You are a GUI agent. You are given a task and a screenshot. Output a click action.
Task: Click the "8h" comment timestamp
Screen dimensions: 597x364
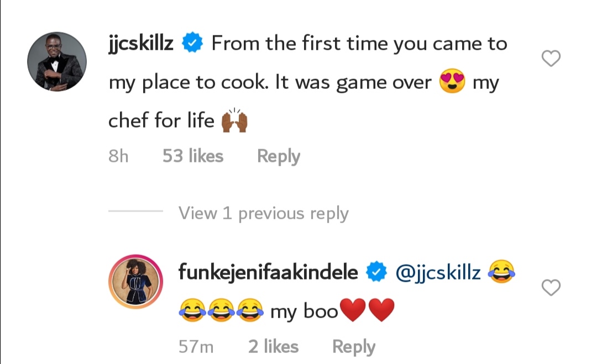(118, 156)
